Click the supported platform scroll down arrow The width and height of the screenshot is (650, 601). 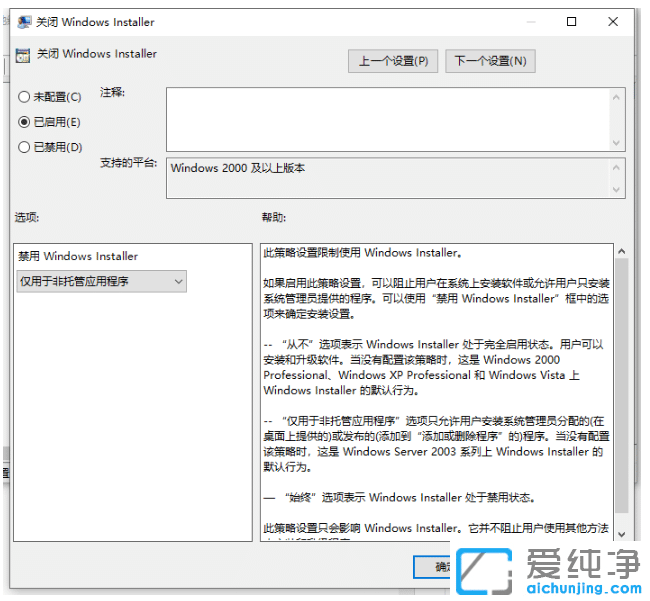(616, 189)
